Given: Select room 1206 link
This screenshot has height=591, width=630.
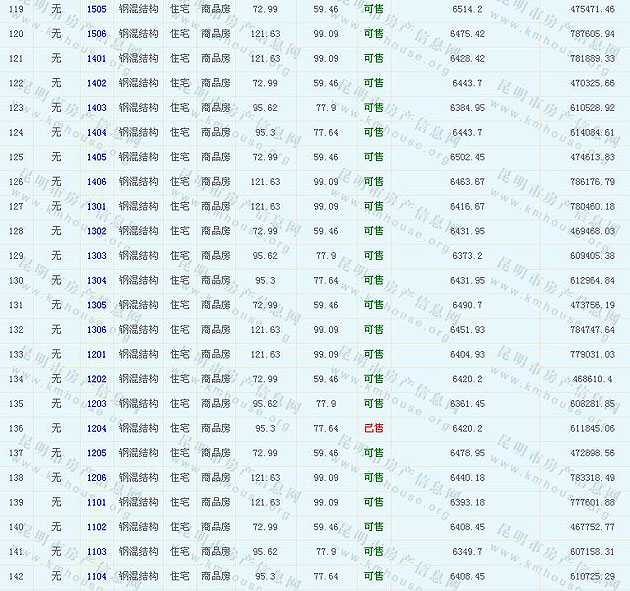Looking at the screenshot, I should [96, 478].
